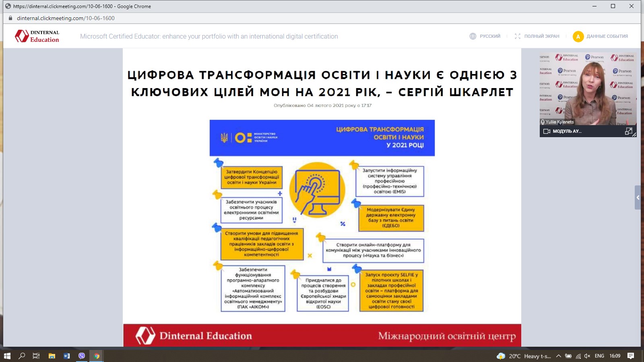This screenshot has height=362, width=644.
Task: Click the browser address bar URL
Action: click(66, 18)
